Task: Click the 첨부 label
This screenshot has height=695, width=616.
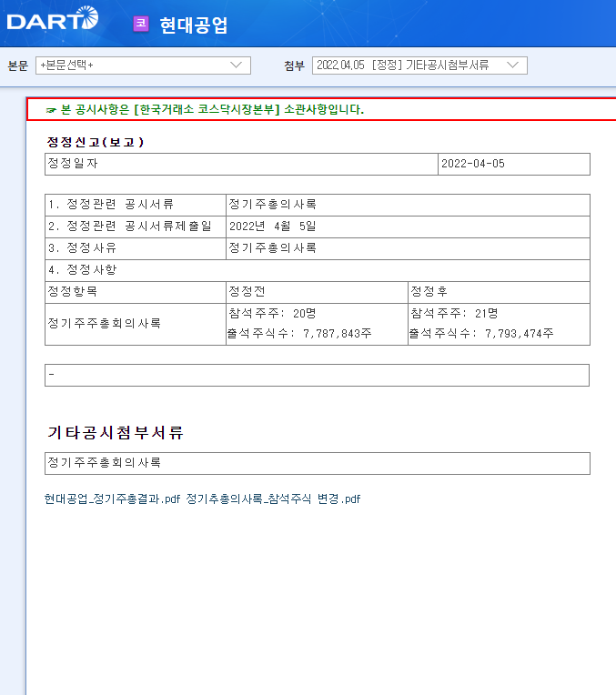Action: (x=294, y=65)
